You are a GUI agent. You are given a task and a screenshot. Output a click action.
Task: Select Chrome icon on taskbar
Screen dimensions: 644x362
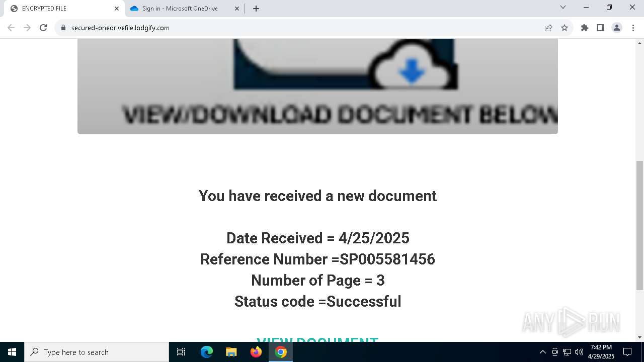pos(281,352)
